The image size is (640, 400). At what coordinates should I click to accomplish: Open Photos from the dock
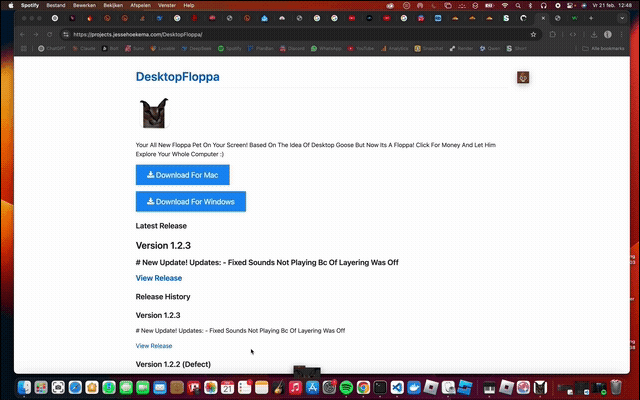click(211, 387)
